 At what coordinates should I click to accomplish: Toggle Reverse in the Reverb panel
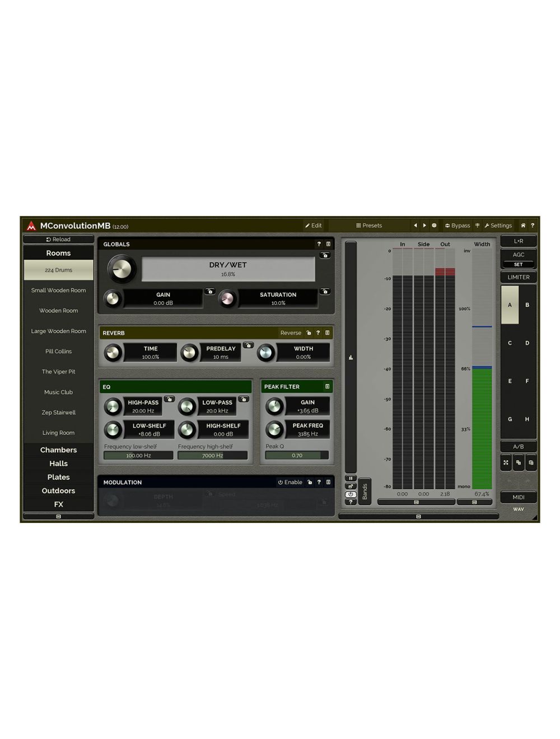[291, 333]
